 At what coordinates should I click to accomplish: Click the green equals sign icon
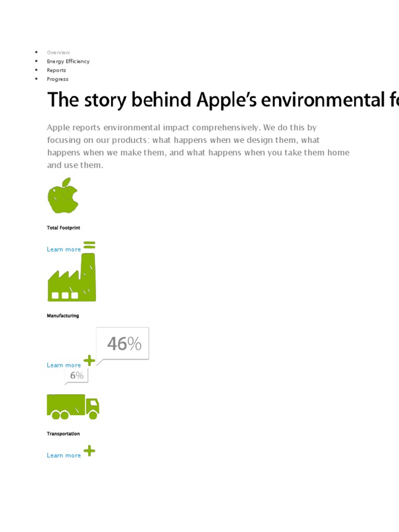tap(89, 245)
